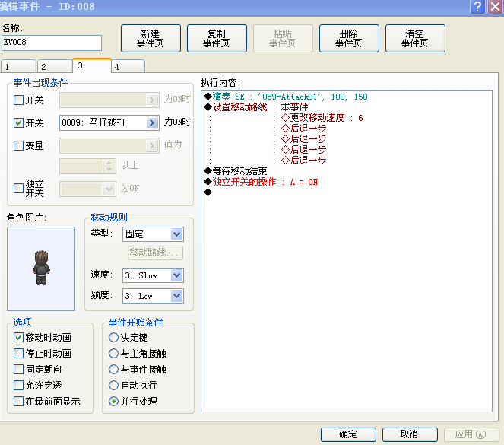Expand the 类型 movement type dropdown
Screen dimensions: 504x445
(x=177, y=234)
